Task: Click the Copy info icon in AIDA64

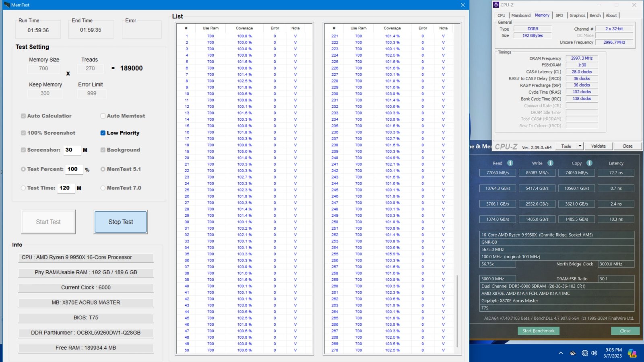Action: pyautogui.click(x=589, y=163)
